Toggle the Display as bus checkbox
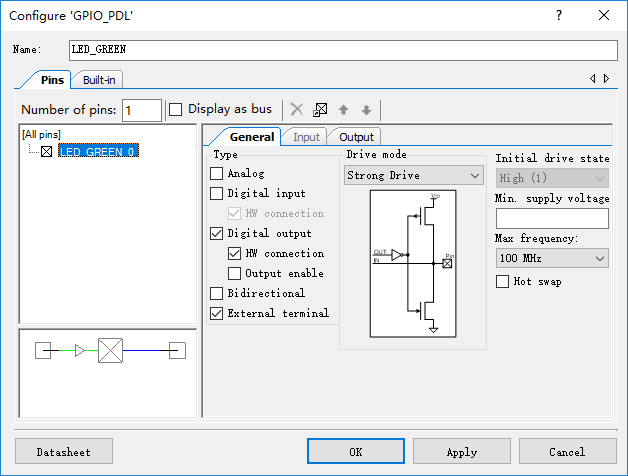628x476 pixels. click(175, 109)
